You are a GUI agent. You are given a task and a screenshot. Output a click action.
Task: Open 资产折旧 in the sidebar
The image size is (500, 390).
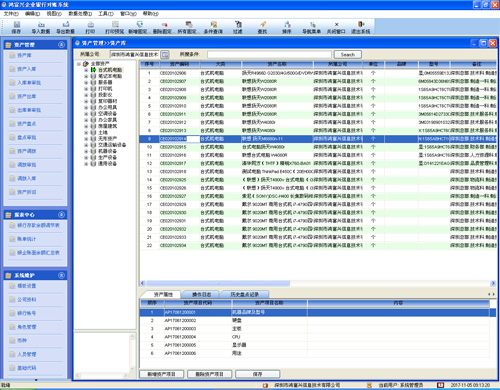click(x=27, y=192)
